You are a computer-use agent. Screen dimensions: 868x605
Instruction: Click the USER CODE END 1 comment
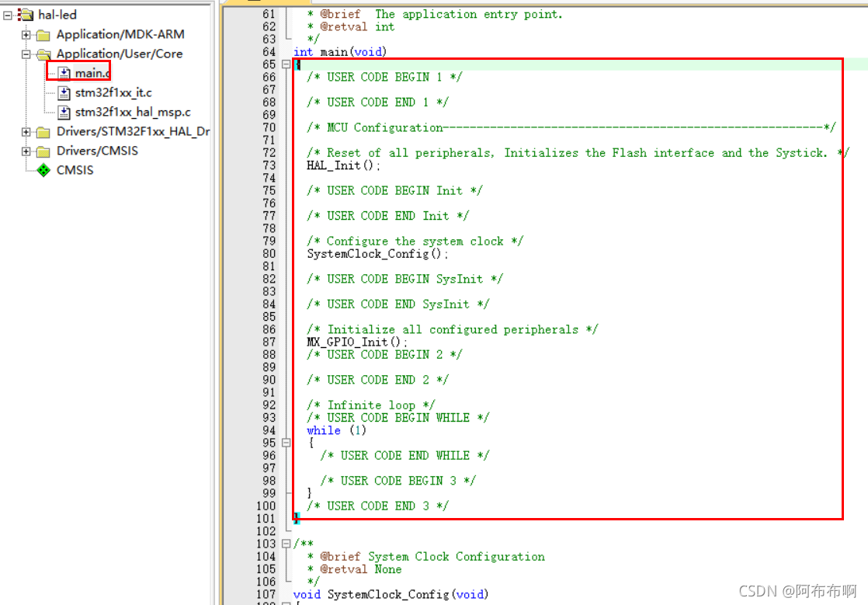pyautogui.click(x=377, y=103)
